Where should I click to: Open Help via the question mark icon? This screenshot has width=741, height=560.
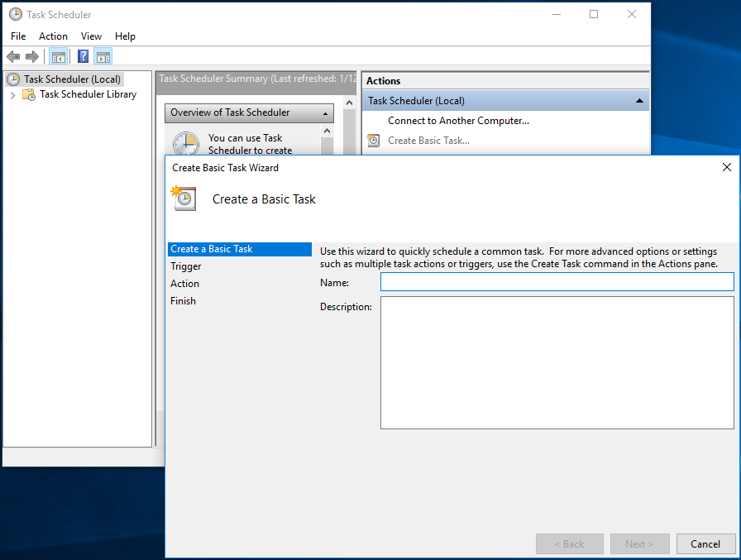click(83, 56)
